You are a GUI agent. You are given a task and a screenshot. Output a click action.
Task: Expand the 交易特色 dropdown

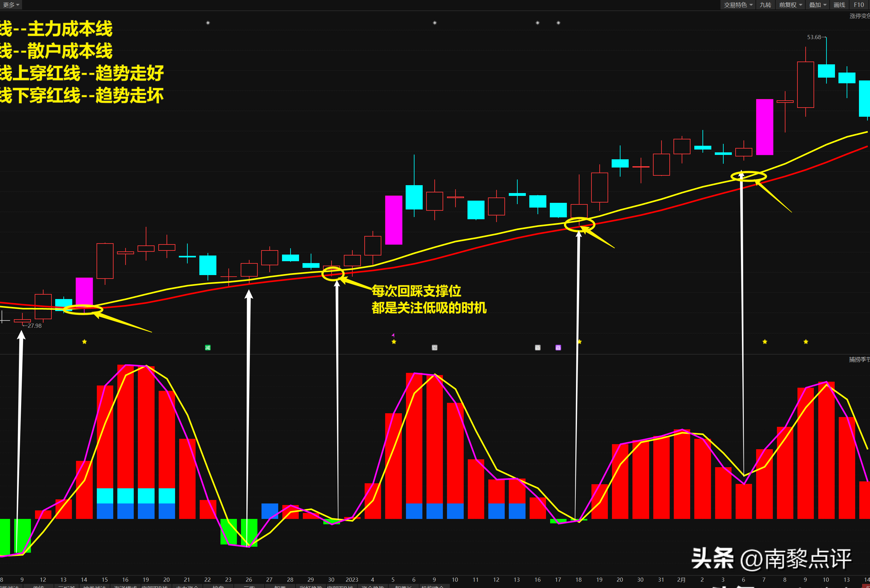tap(738, 5)
